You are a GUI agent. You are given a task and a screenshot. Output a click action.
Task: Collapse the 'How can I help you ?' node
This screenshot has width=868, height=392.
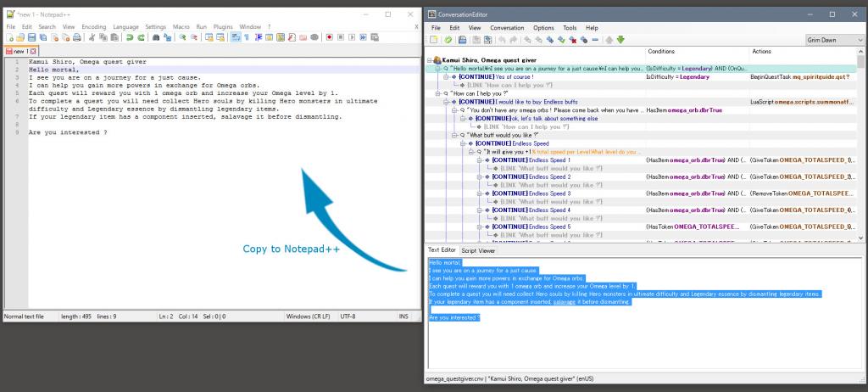coord(438,93)
